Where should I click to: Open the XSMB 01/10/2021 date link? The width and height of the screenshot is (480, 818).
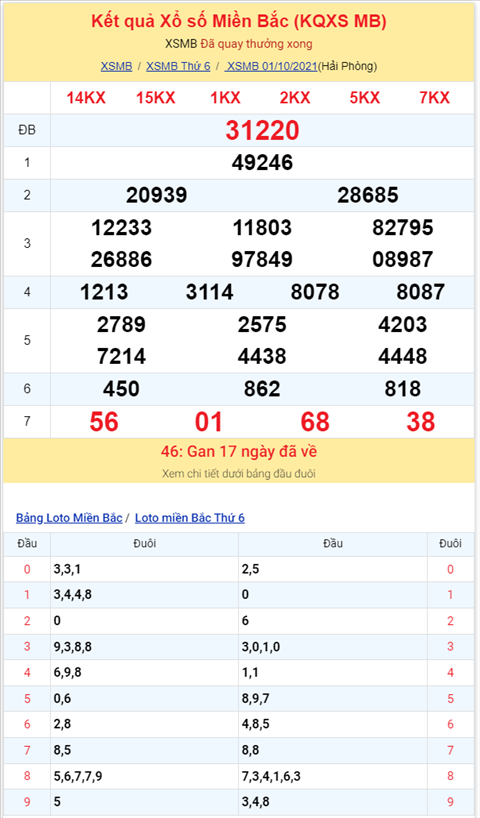point(271,66)
